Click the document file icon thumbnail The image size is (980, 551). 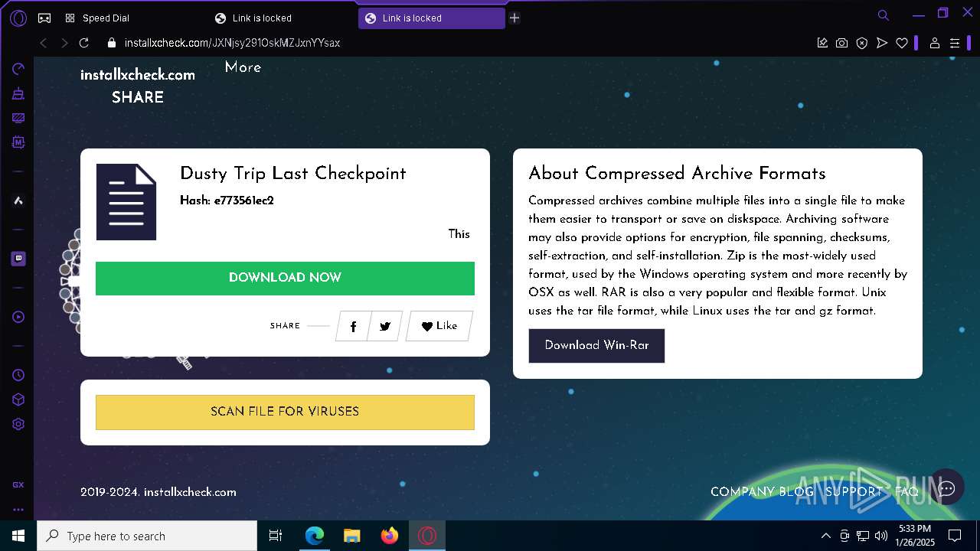126,202
